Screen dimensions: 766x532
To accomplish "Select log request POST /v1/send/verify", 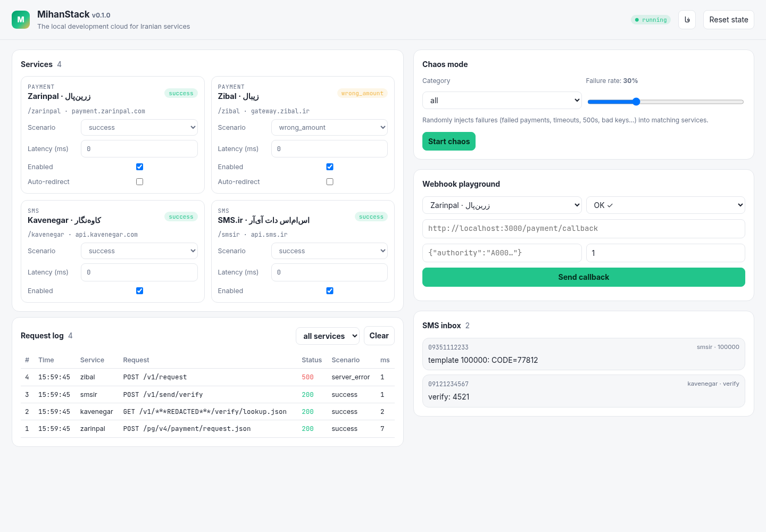I will (x=163, y=395).
